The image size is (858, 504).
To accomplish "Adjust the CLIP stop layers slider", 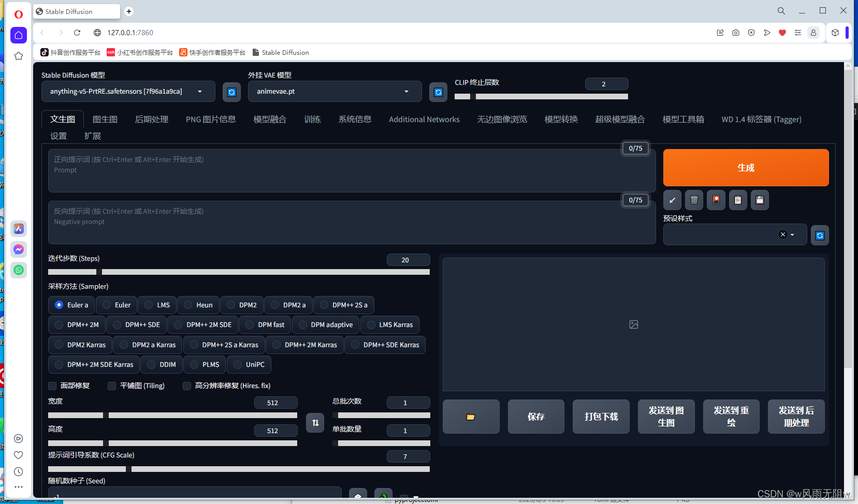I will pyautogui.click(x=541, y=96).
